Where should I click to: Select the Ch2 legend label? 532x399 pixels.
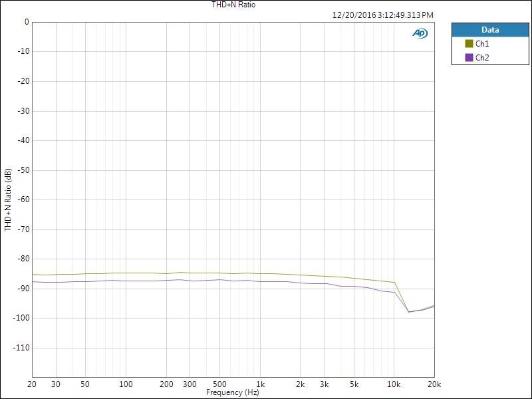click(x=482, y=58)
